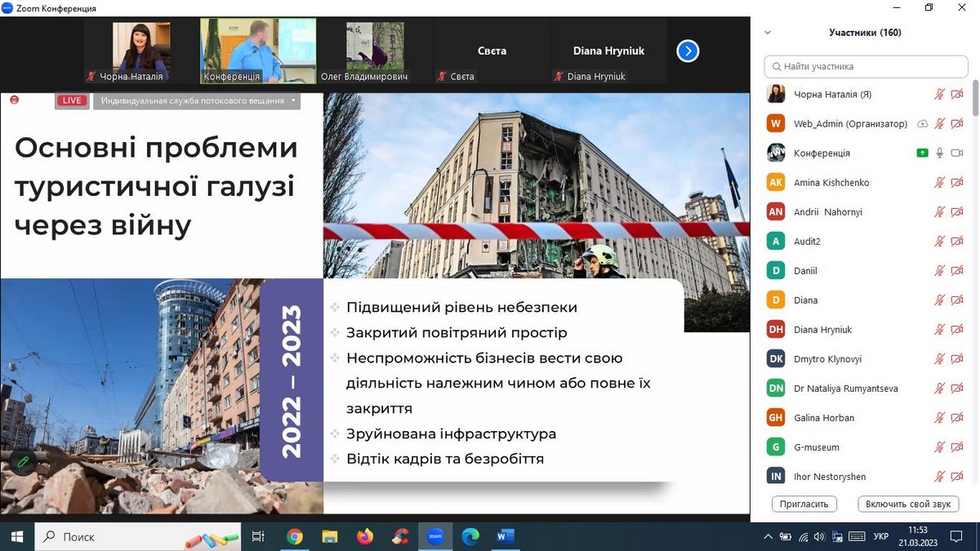Click the Пригласить button

pos(804,504)
